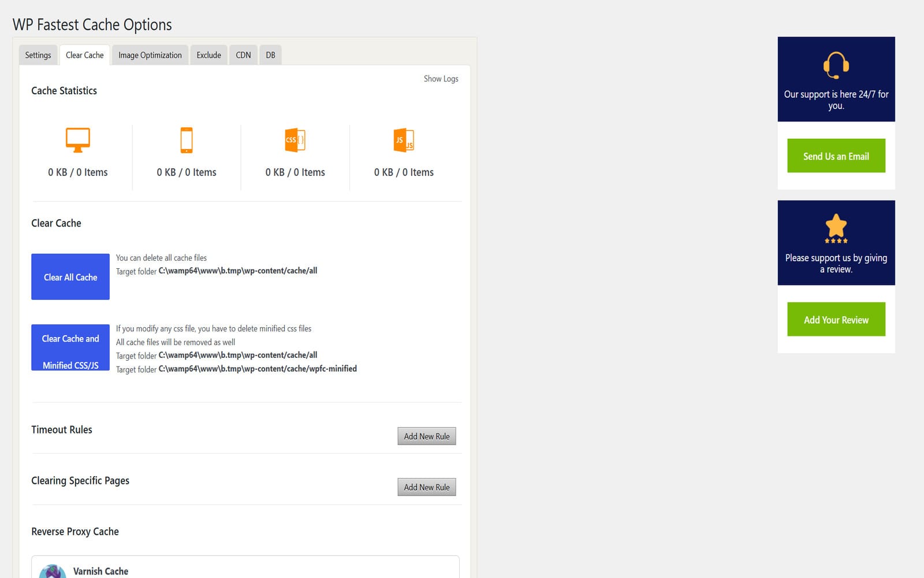This screenshot has height=578, width=924.
Task: Click the desktop monitor cache statistics icon
Action: point(78,140)
